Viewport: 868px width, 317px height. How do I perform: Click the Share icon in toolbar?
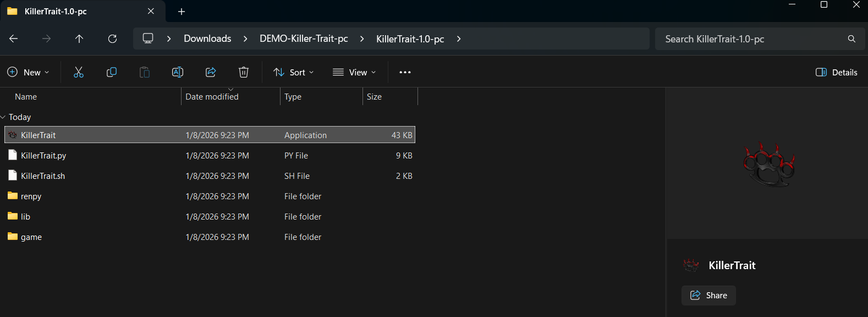pyautogui.click(x=211, y=72)
